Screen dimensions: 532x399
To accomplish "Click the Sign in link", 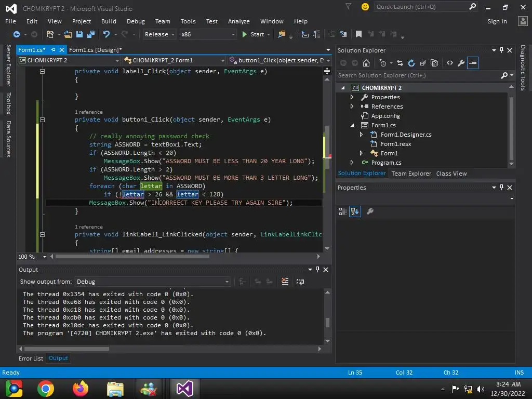I will pos(497,21).
